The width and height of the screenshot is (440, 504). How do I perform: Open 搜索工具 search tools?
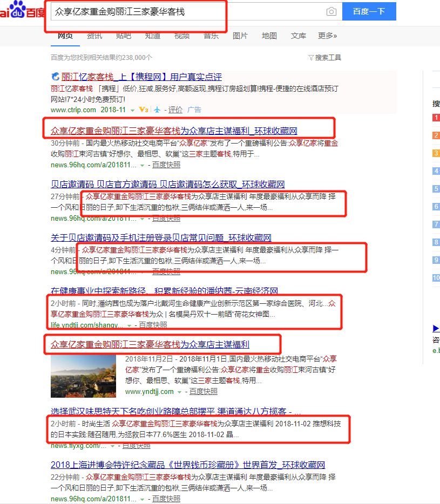pyautogui.click(x=328, y=58)
